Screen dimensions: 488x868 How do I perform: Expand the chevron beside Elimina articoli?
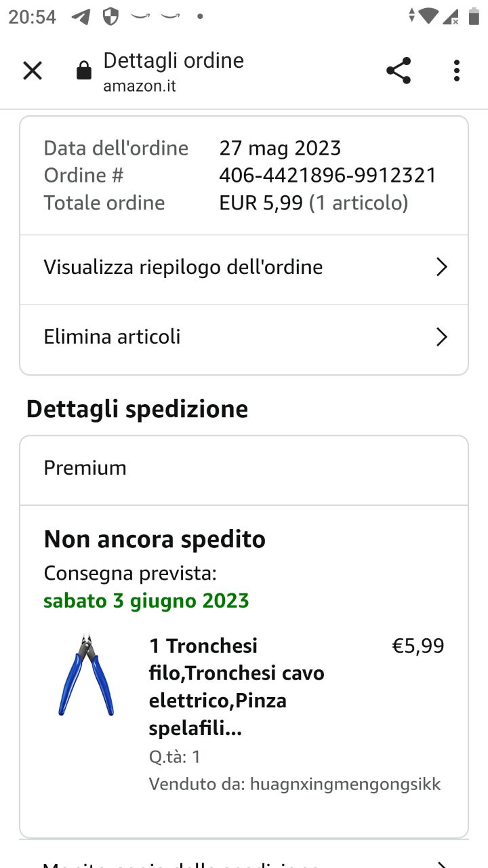pos(441,337)
